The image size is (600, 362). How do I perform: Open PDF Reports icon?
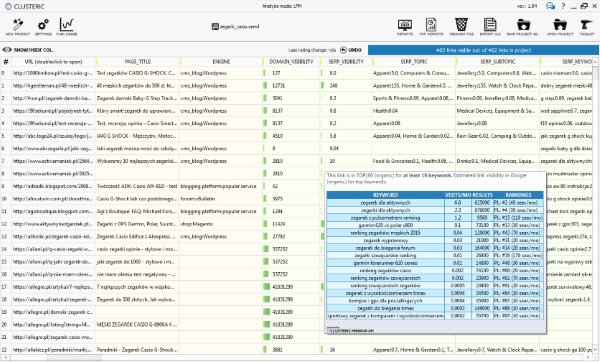coord(431,27)
